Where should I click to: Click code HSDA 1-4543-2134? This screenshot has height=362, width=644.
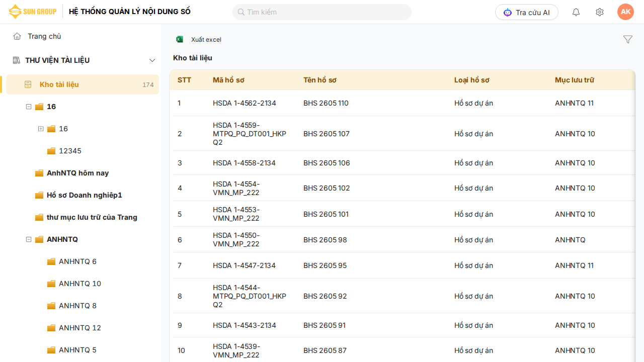(245, 325)
